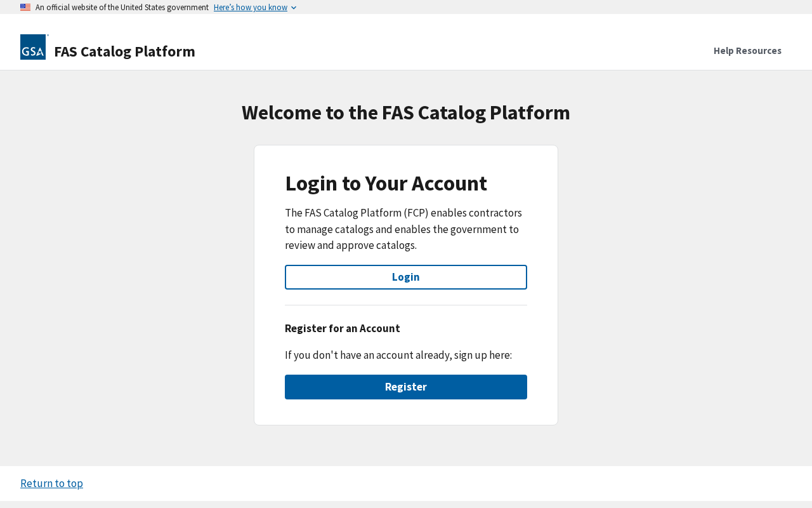Click the white footer bar beside Return to top
Screen dimensions: 812x508
pos(444,483)
